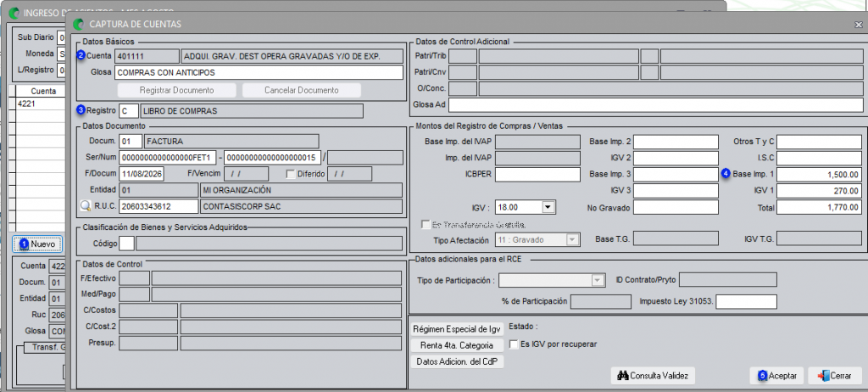Click the F/Efectivo code field

[x=135, y=277]
